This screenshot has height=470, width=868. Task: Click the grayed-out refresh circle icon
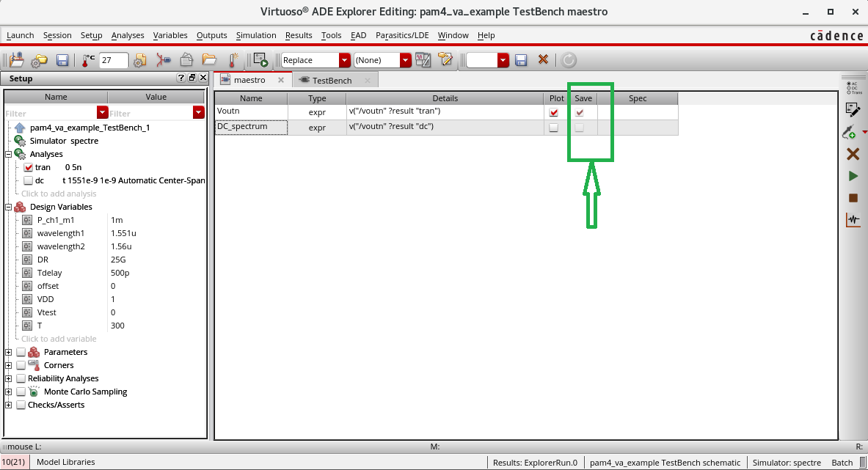[569, 59]
